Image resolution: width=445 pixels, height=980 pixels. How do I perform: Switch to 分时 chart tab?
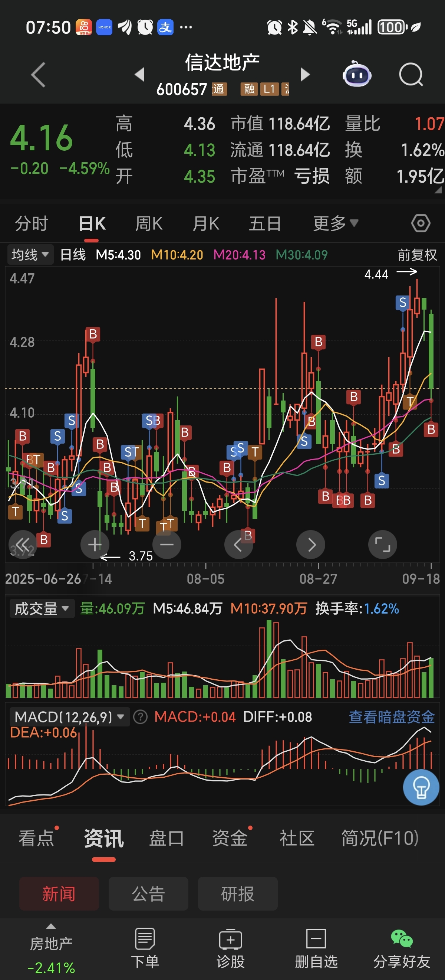tap(32, 223)
